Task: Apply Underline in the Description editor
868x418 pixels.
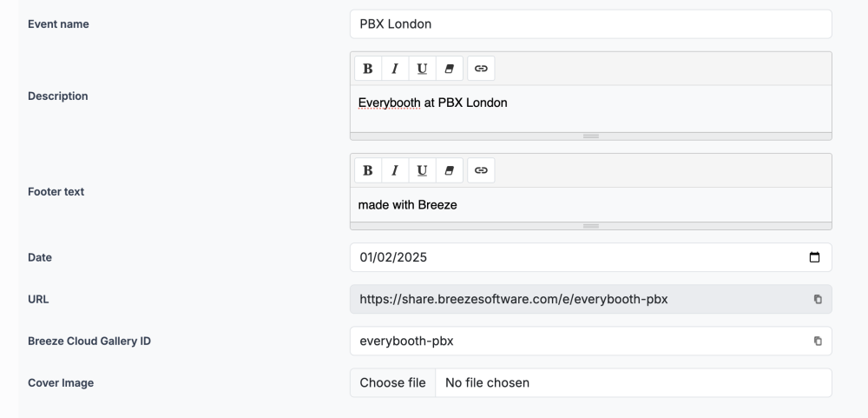Action: tap(422, 69)
